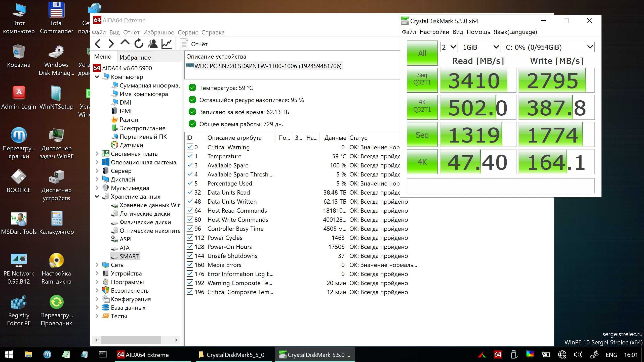Click the AIDA64 up-level arrow icon
Image resolution: width=644 pixels, height=362 pixels.
coord(125,43)
